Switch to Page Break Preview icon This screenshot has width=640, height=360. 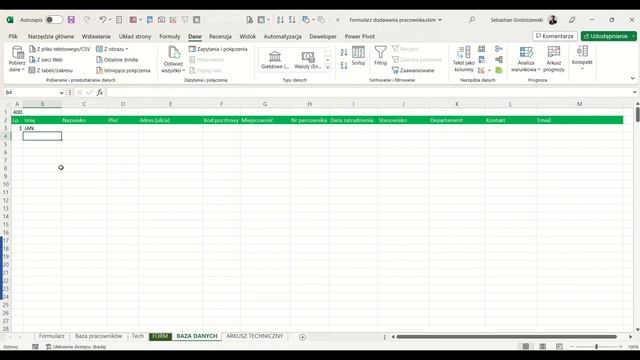pyautogui.click(x=559, y=346)
